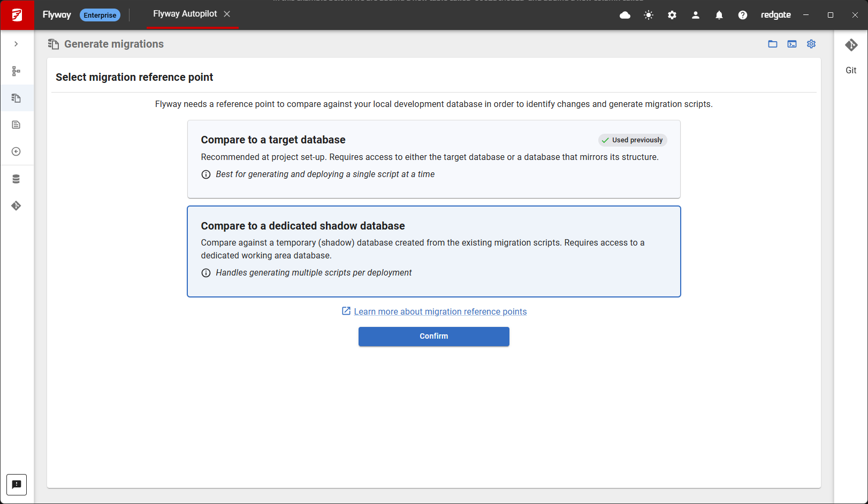Image resolution: width=868 pixels, height=504 pixels.
Task: Open the Git panel icon
Action: click(851, 45)
